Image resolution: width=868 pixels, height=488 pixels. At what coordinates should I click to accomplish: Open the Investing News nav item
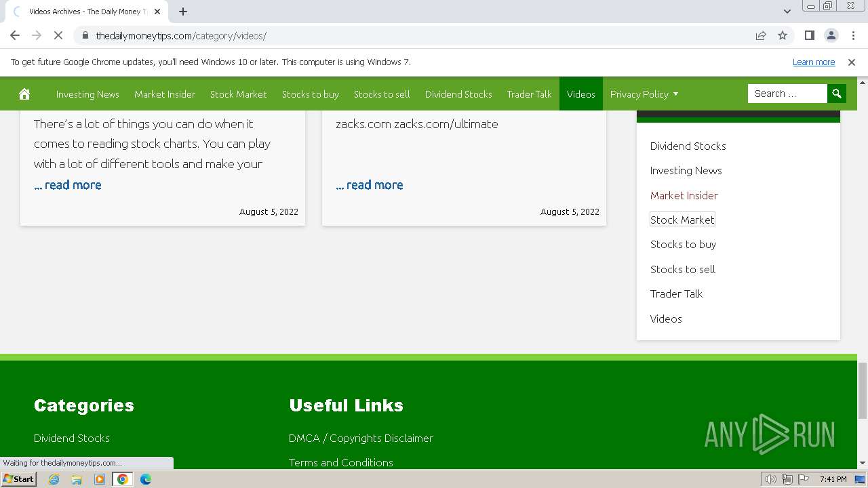pos(87,94)
